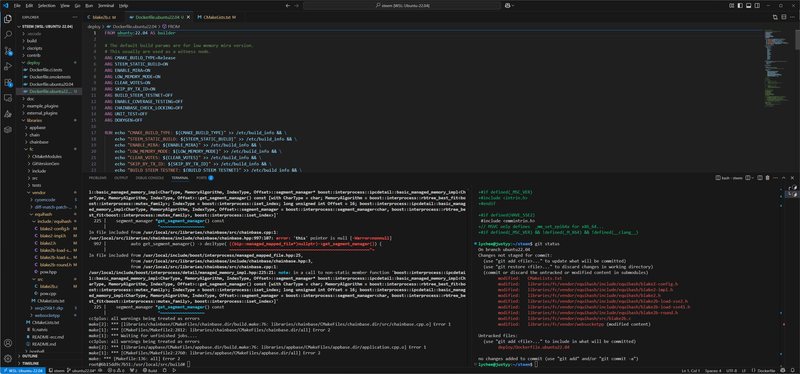The height and width of the screenshot is (374, 800).
Task: Switch to the Debug Console panel tab
Action: point(149,178)
